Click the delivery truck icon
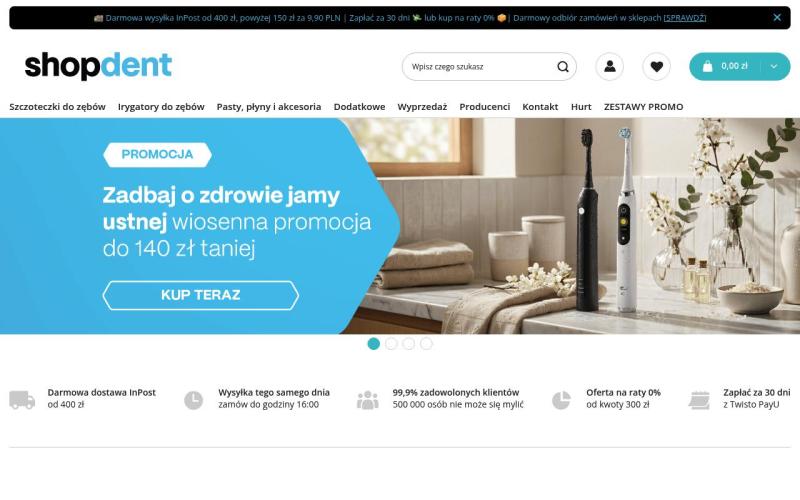The height and width of the screenshot is (500, 800). click(x=22, y=399)
